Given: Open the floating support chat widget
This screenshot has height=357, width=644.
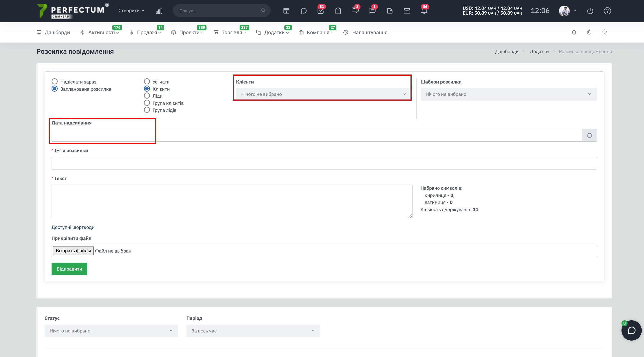Looking at the screenshot, I should click(x=631, y=330).
